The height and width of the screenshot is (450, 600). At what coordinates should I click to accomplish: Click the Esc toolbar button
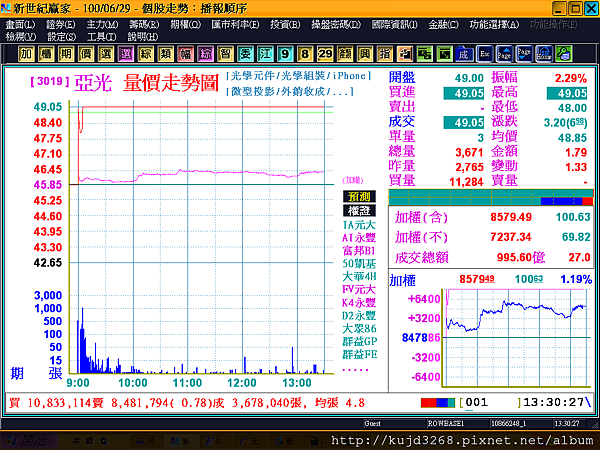point(484,54)
